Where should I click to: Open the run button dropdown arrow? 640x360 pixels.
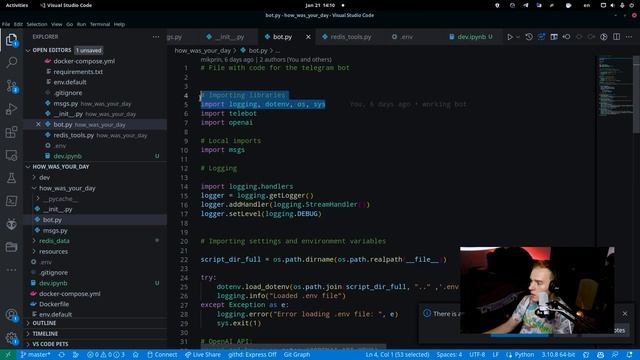(x=518, y=37)
